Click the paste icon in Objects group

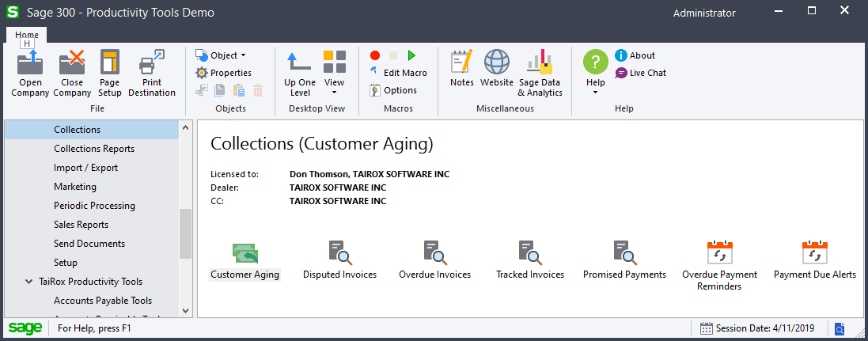(239, 90)
